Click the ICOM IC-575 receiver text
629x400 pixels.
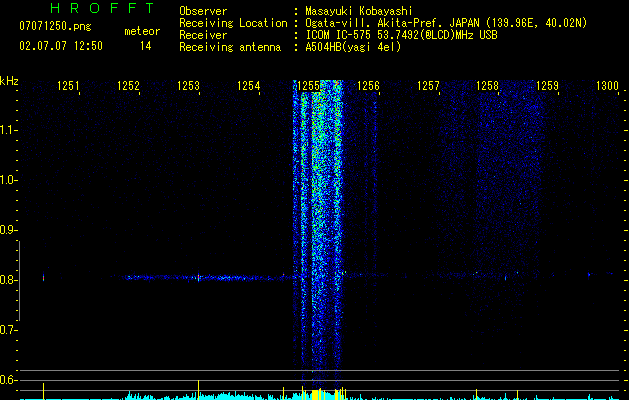click(x=401, y=35)
